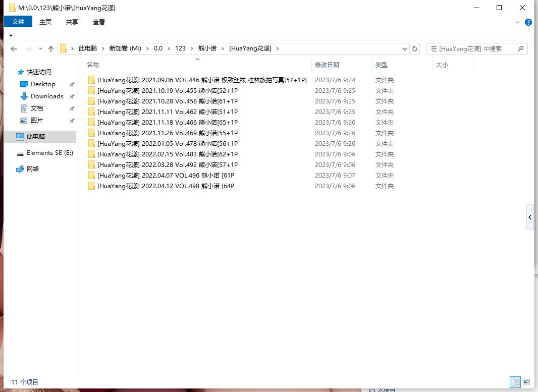538x392 pixels.
Task: Open address bar history dropdown
Action: (405, 49)
